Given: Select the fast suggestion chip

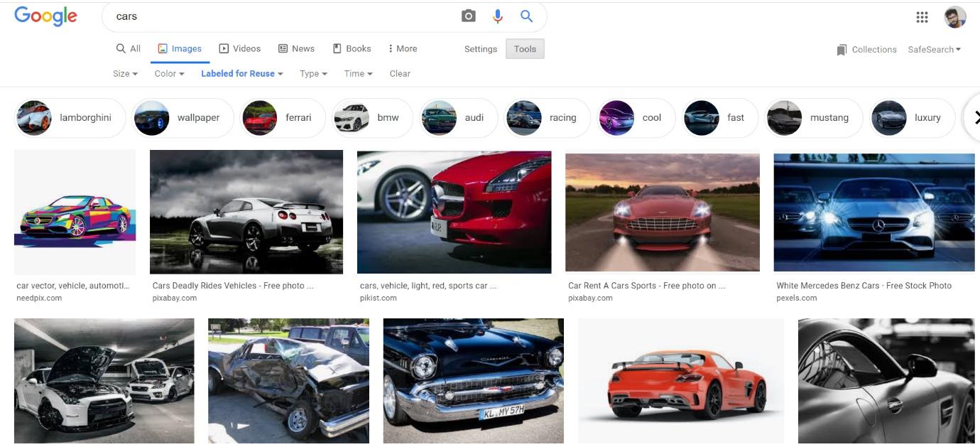Looking at the screenshot, I should click(720, 118).
